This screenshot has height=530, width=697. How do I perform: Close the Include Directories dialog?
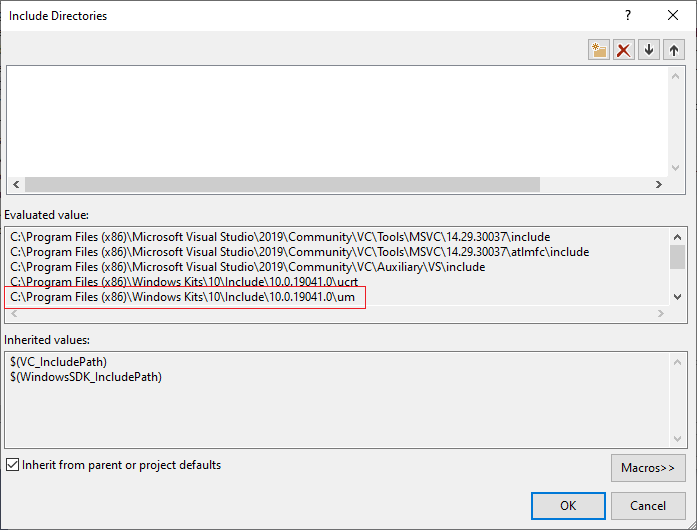tap(673, 16)
